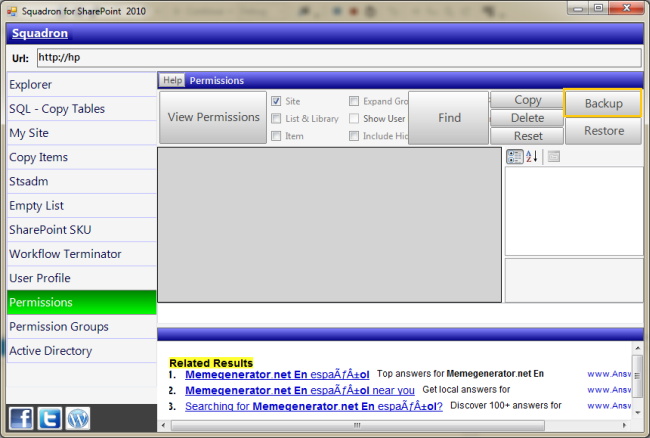Click scroll-down arrow in results pane
This screenshot has height=438, width=650.
click(637, 413)
